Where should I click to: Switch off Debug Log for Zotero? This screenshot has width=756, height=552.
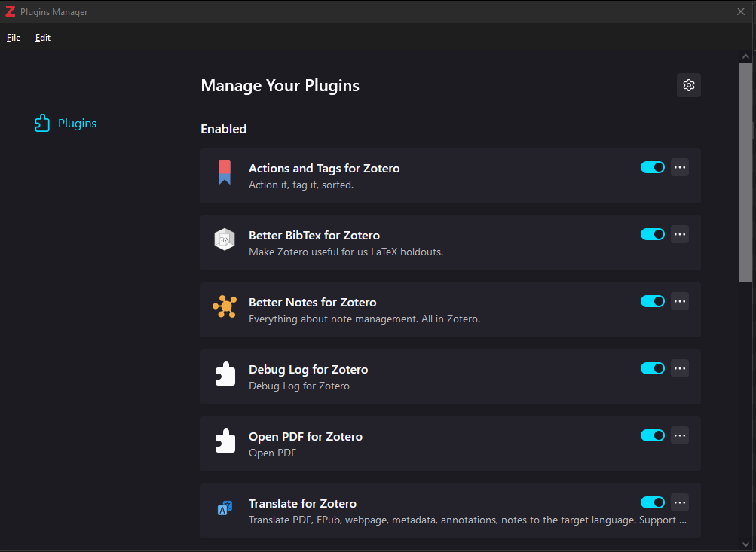[652, 368]
